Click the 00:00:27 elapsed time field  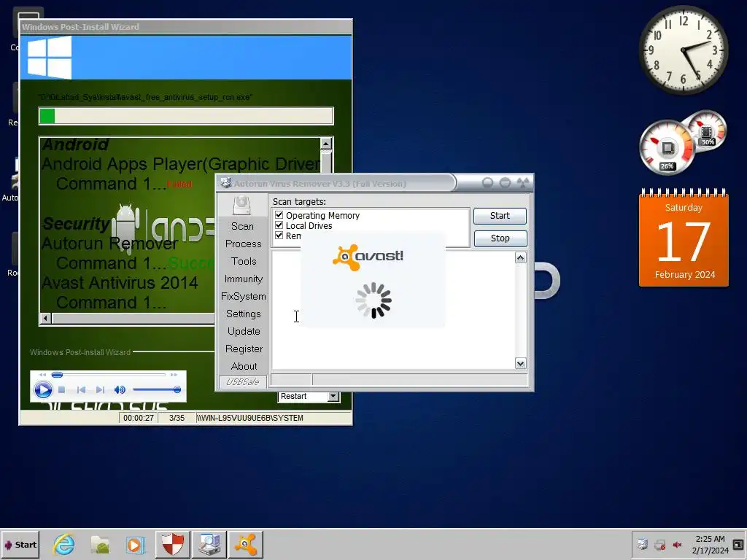coord(138,418)
